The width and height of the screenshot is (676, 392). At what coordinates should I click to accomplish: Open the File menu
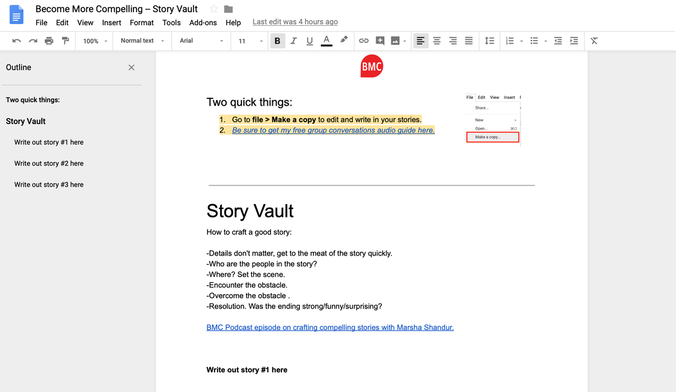(41, 22)
